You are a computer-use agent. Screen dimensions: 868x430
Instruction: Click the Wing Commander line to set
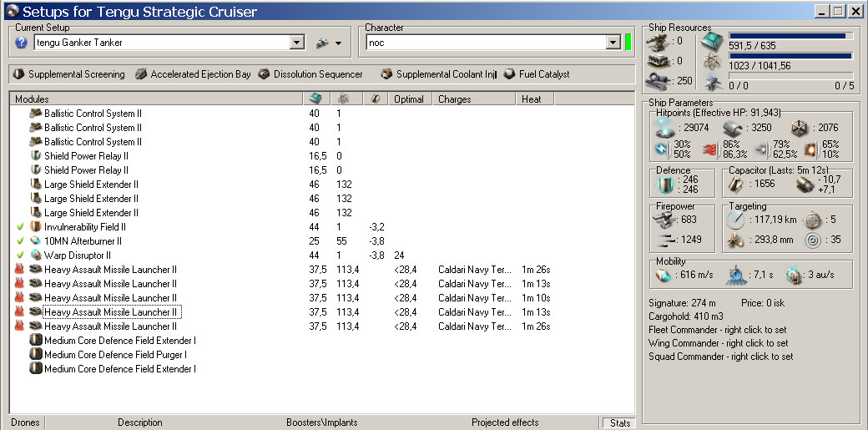coord(719,343)
